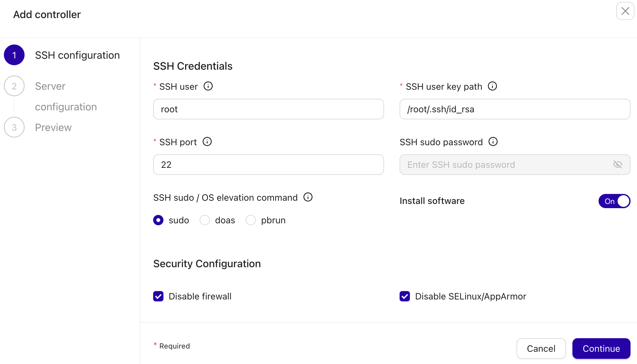Image resolution: width=637 pixels, height=364 pixels.
Task: Select doas as elevation command
Action: [205, 220]
